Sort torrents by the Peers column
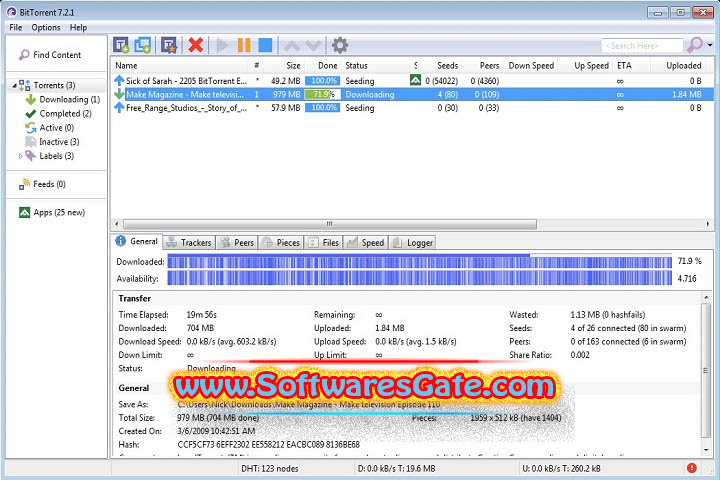This screenshot has height=480, width=720. click(489, 66)
